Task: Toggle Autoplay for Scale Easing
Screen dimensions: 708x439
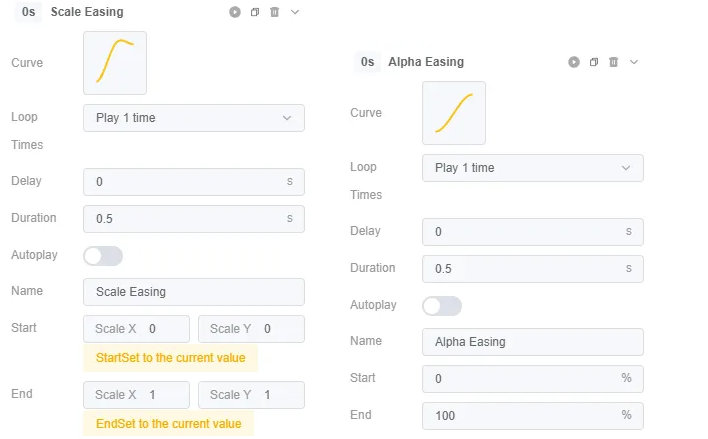Action: click(103, 256)
